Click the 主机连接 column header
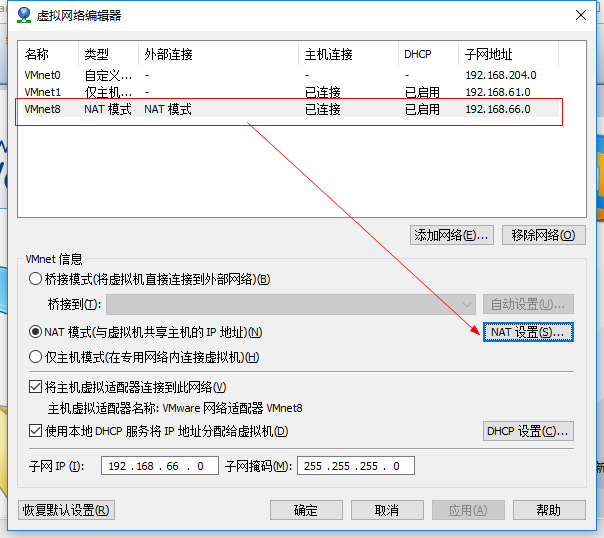The height and width of the screenshot is (538, 604). (349, 54)
